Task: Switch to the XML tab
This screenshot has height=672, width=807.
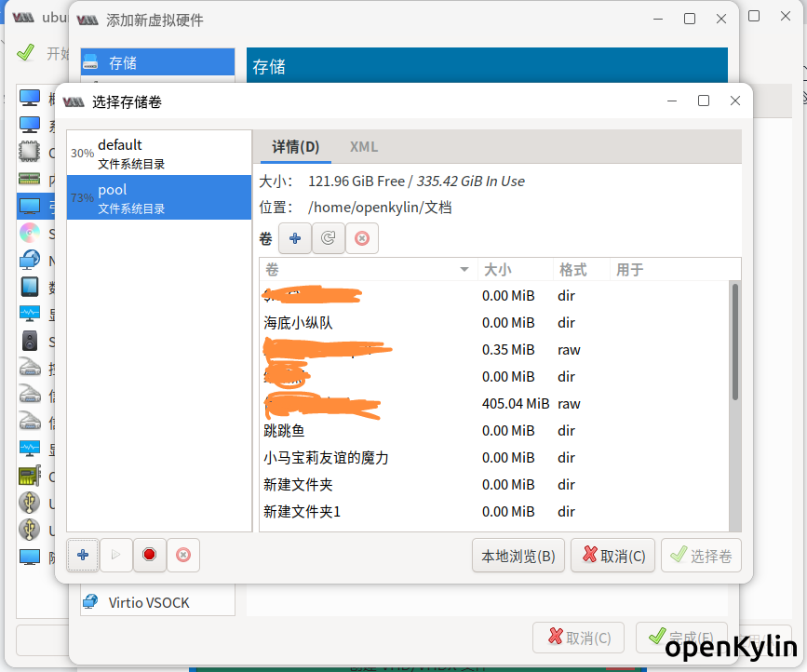Action: coord(363,147)
